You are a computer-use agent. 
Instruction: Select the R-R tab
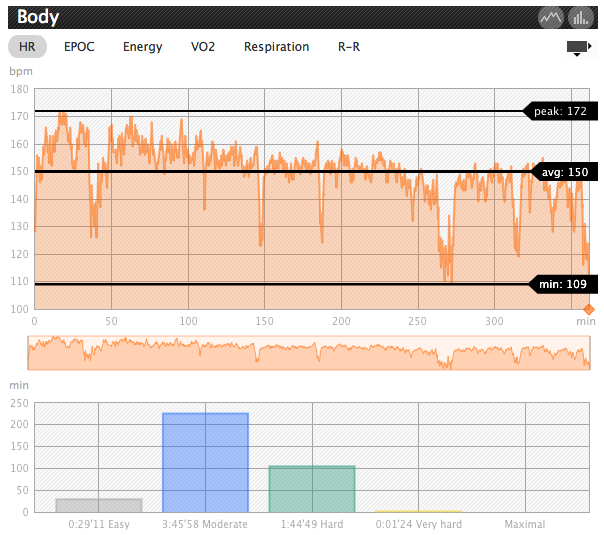[350, 47]
